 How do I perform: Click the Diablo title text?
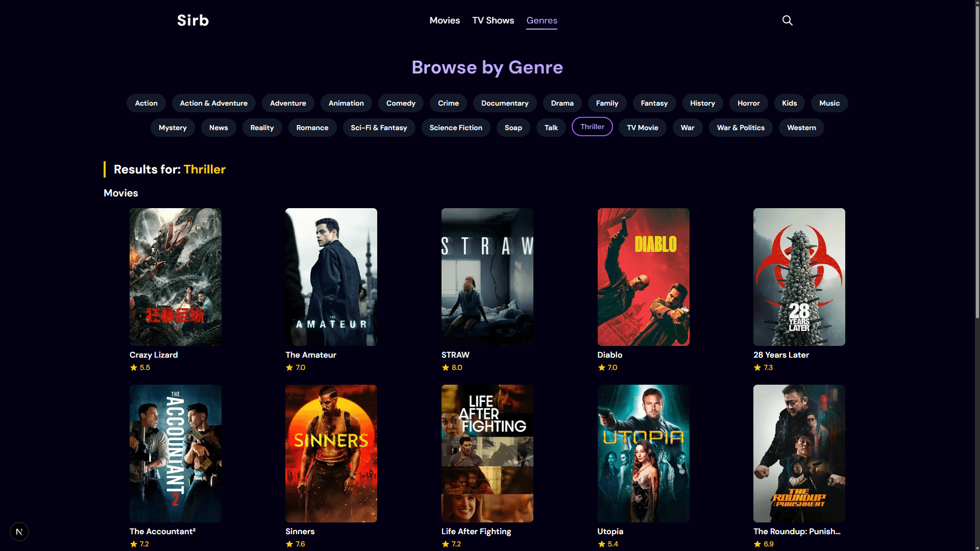[610, 355]
